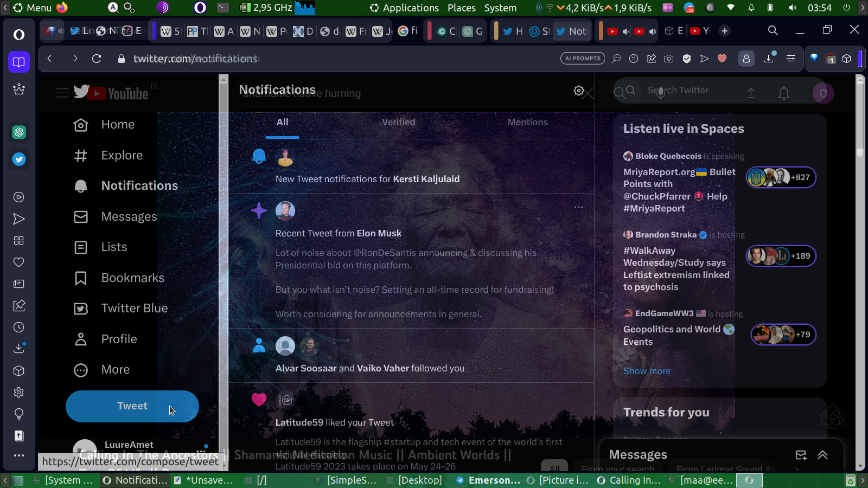Select the All notifications tab
This screenshot has width=868, height=488.
[x=283, y=123]
